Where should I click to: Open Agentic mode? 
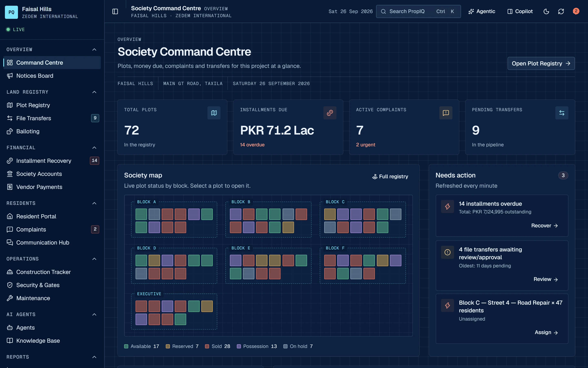(x=482, y=11)
